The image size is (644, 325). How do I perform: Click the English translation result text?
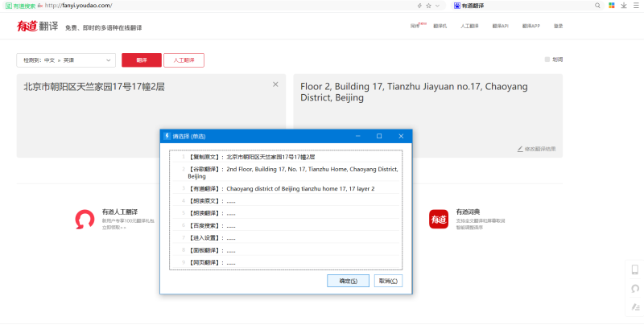414,93
